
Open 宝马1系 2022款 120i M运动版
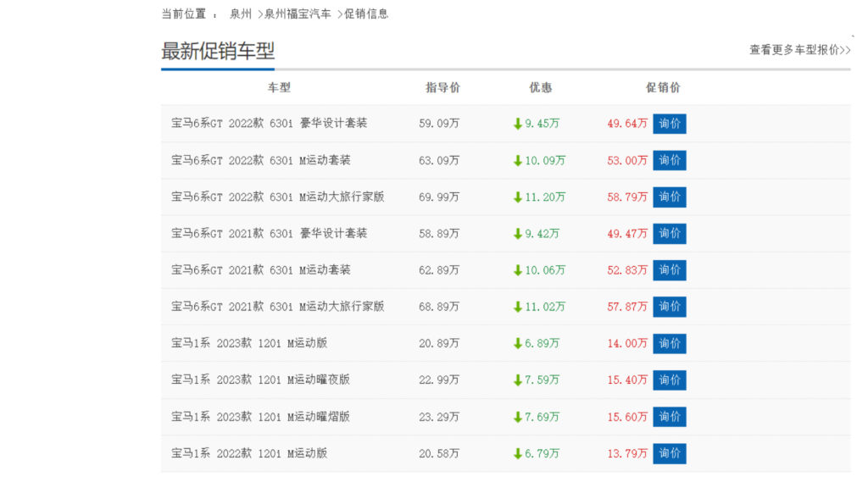(249, 454)
